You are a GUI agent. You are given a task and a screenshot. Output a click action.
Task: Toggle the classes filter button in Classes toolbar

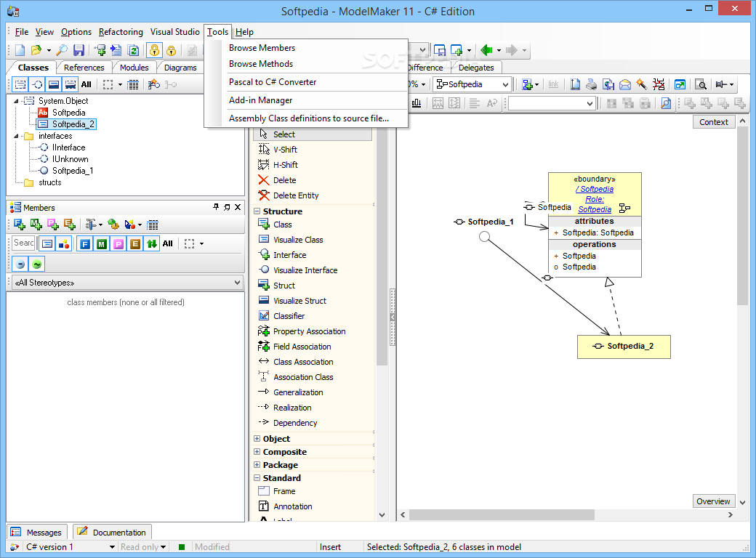pyautogui.click(x=20, y=85)
